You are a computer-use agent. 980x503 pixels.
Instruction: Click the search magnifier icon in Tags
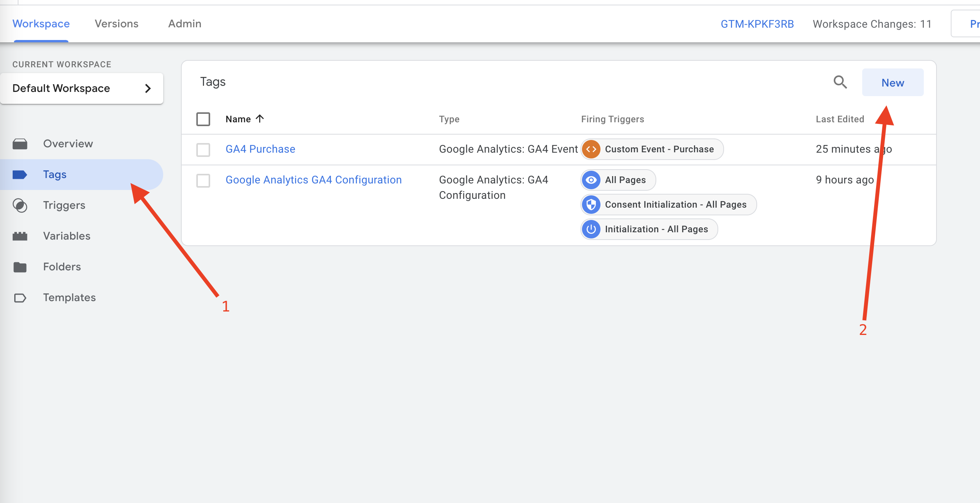click(840, 82)
